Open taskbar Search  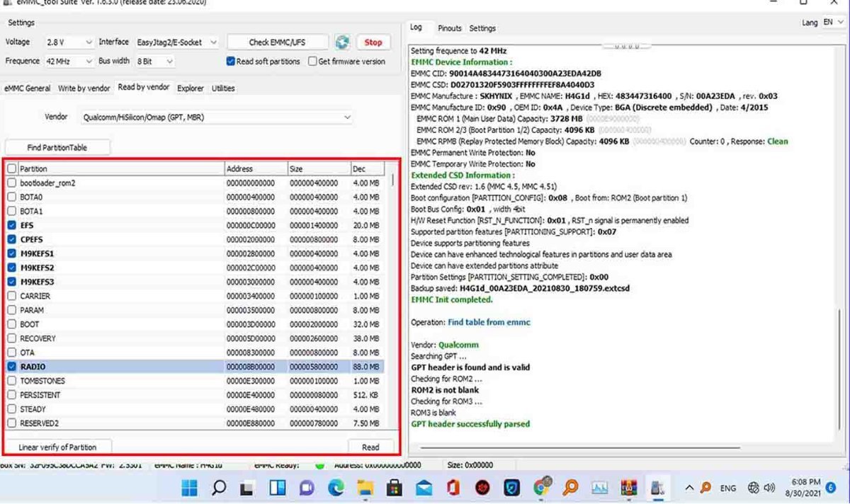tap(219, 488)
